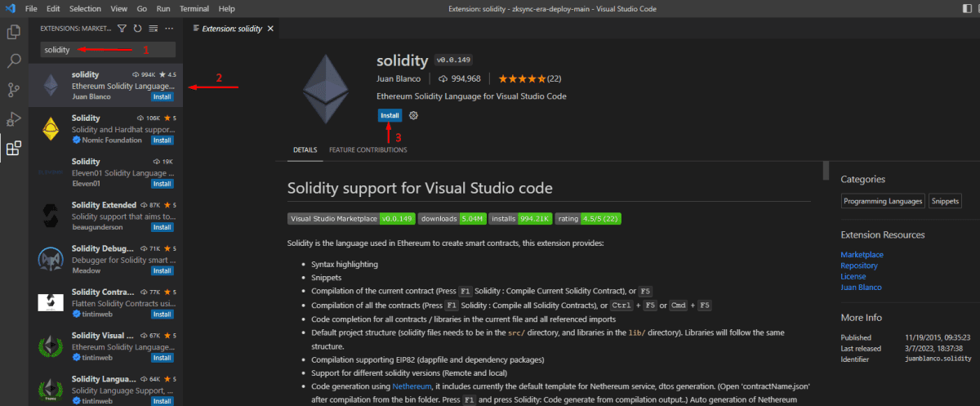Image resolution: width=980 pixels, height=406 pixels.
Task: Click the Visual Studio Marketplace version badge
Action: point(351,219)
